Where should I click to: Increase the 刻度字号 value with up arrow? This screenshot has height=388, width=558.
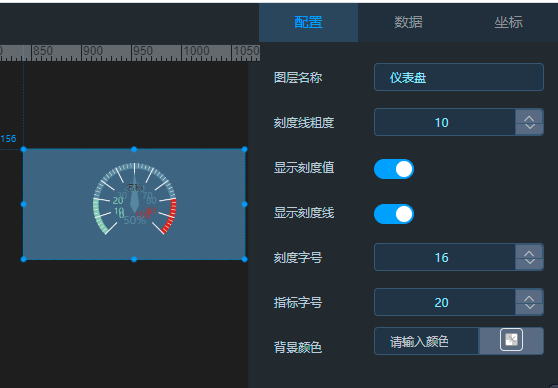pyautogui.click(x=529, y=253)
